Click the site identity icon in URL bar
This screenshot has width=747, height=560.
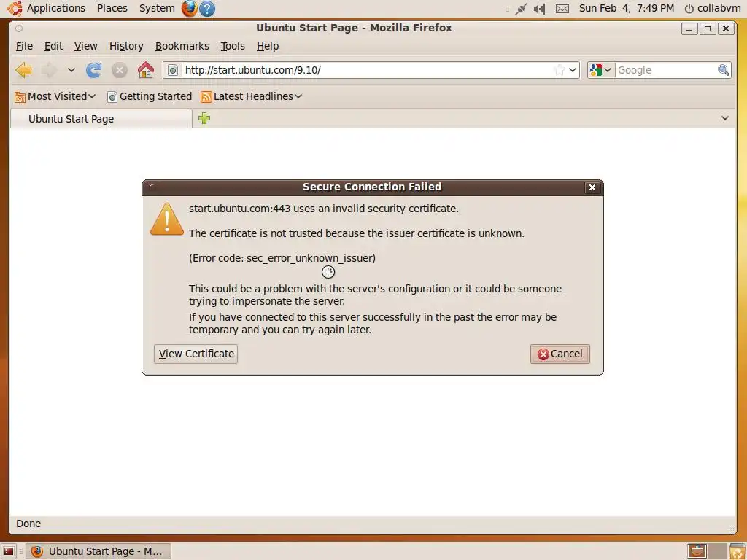[x=173, y=70]
